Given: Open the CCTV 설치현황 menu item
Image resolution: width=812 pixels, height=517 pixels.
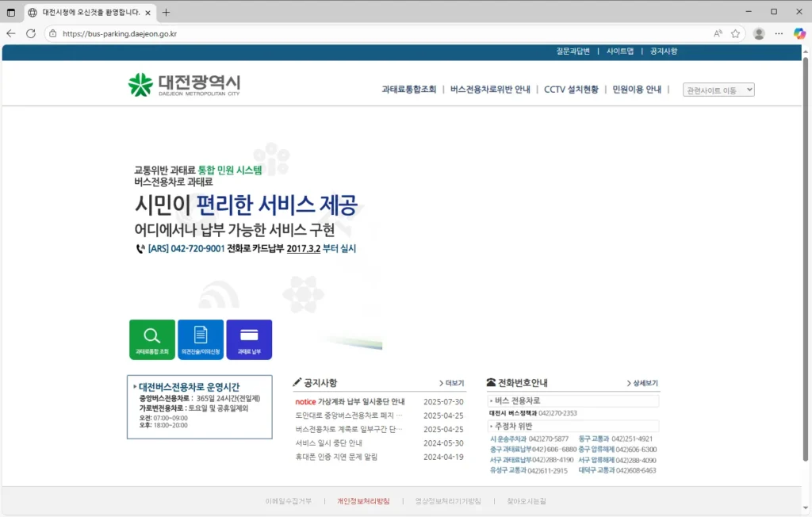Looking at the screenshot, I should pos(571,90).
